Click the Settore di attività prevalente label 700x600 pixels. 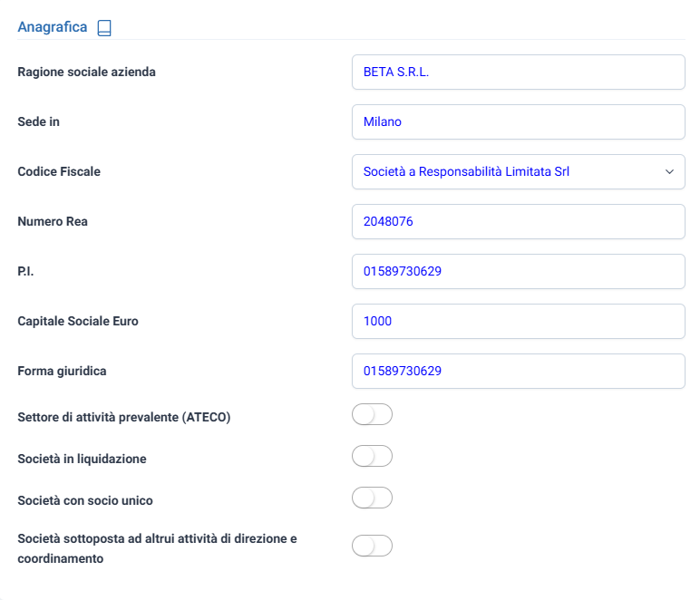123,417
